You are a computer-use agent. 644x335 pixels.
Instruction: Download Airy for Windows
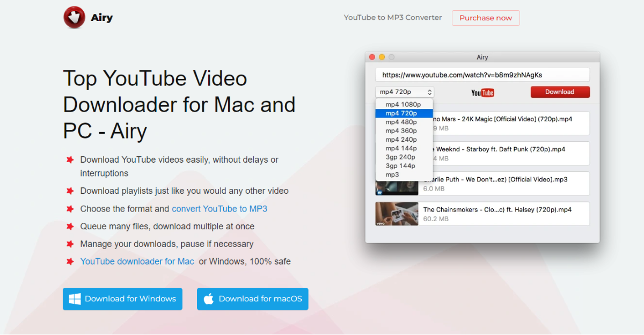(x=122, y=299)
